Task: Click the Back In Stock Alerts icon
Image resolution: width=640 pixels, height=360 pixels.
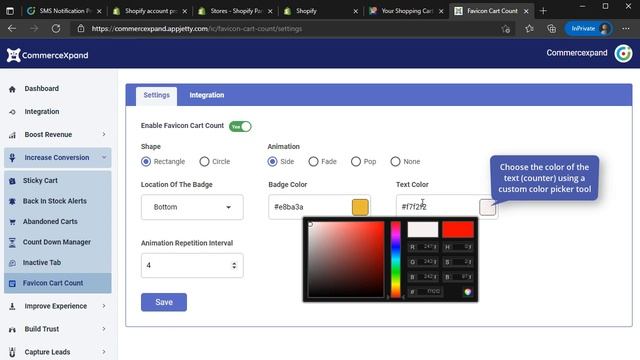Action: click(x=12, y=201)
